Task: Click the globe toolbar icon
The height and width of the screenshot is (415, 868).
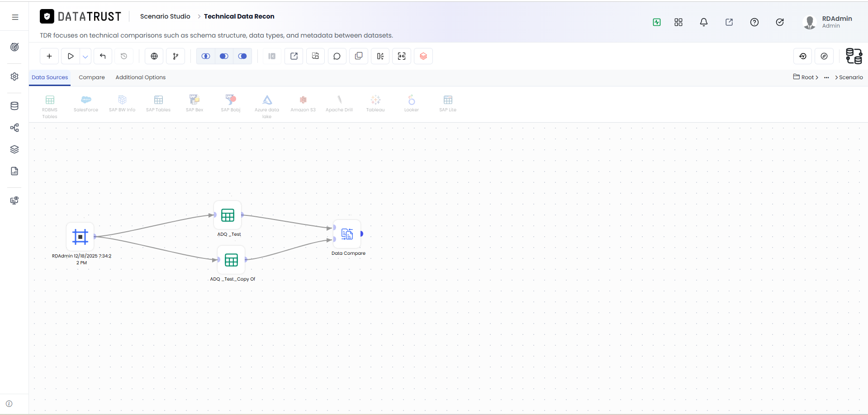Action: [154, 56]
